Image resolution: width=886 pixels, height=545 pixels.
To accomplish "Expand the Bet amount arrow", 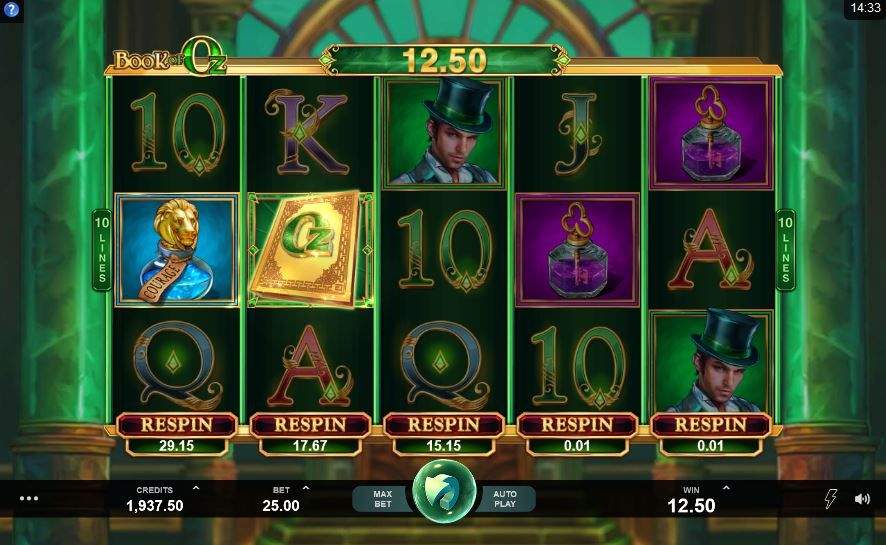I will click(306, 488).
